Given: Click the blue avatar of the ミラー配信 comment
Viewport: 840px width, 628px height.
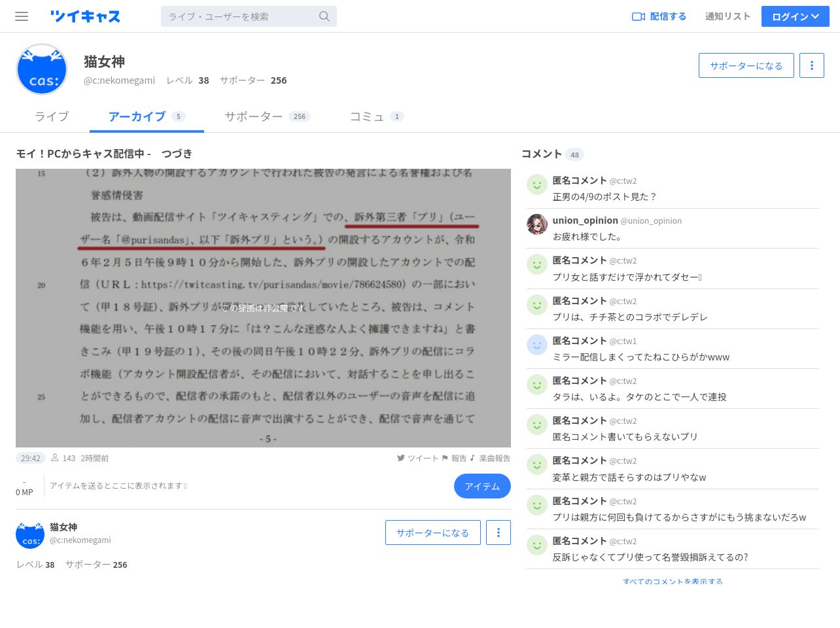Looking at the screenshot, I should 537,345.
